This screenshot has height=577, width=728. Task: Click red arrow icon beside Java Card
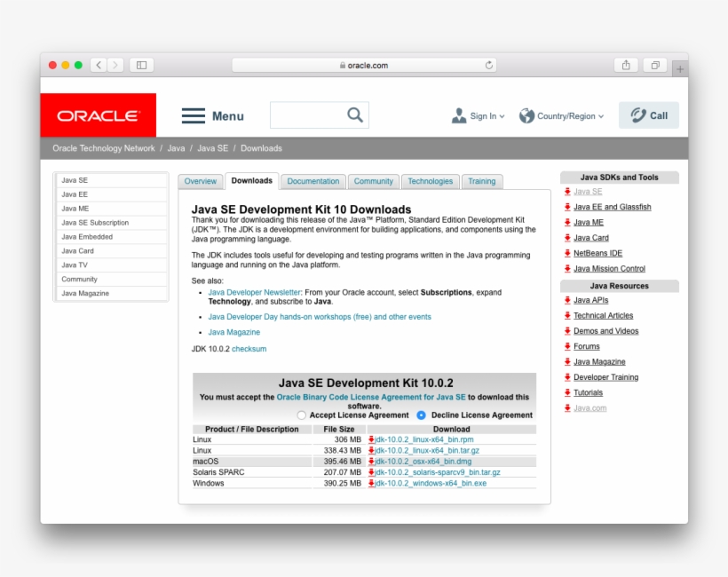(567, 238)
